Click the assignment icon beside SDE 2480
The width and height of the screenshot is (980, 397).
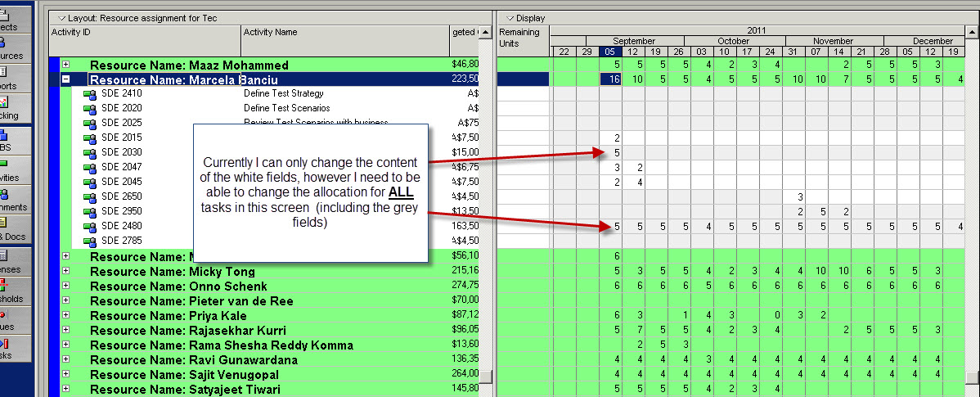[x=89, y=226]
